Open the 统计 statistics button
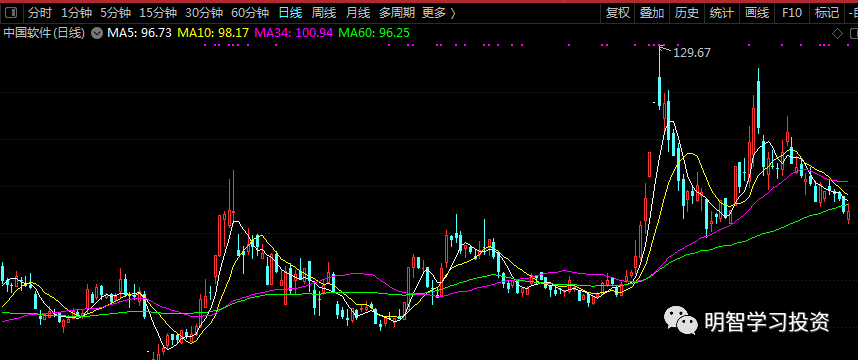858x360 pixels. click(722, 13)
